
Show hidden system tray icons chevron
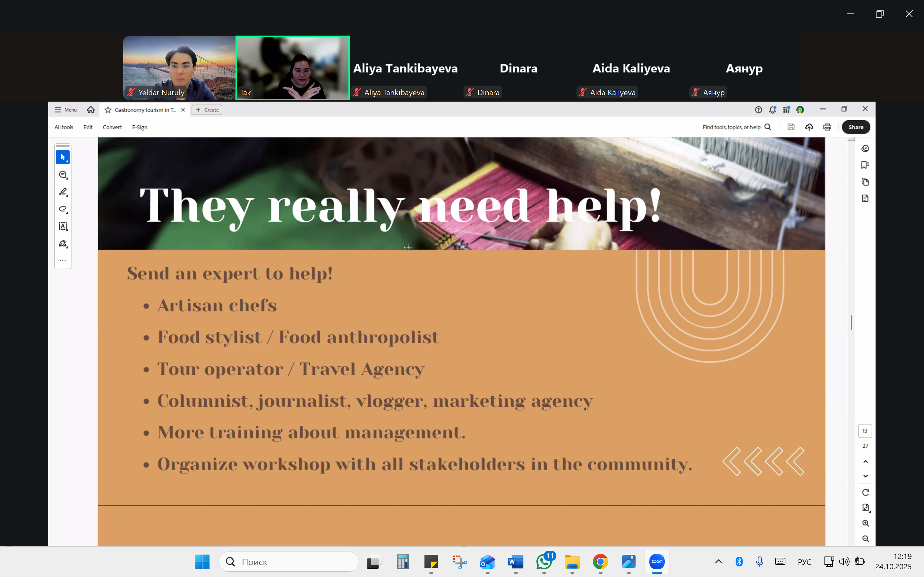[x=718, y=561]
